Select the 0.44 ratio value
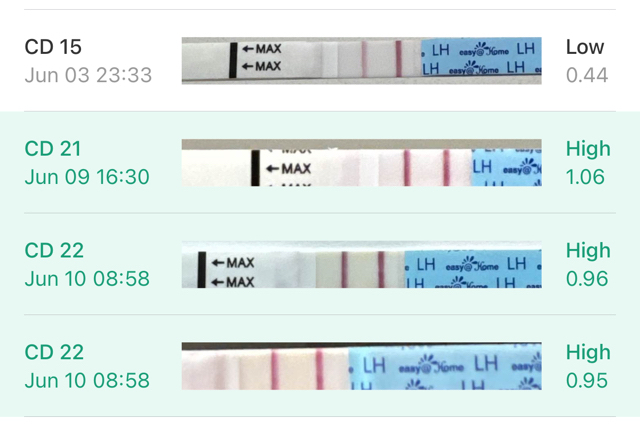The width and height of the screenshot is (640, 432). (x=587, y=75)
